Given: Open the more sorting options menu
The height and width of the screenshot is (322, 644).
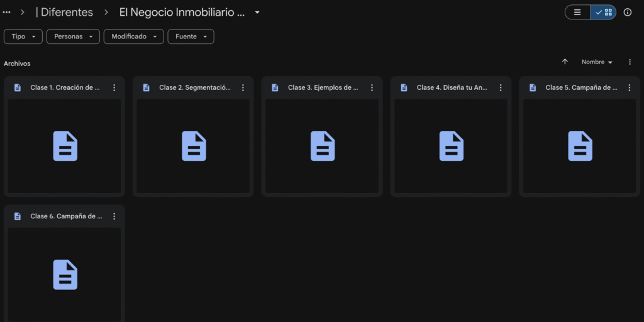Looking at the screenshot, I should click(630, 62).
